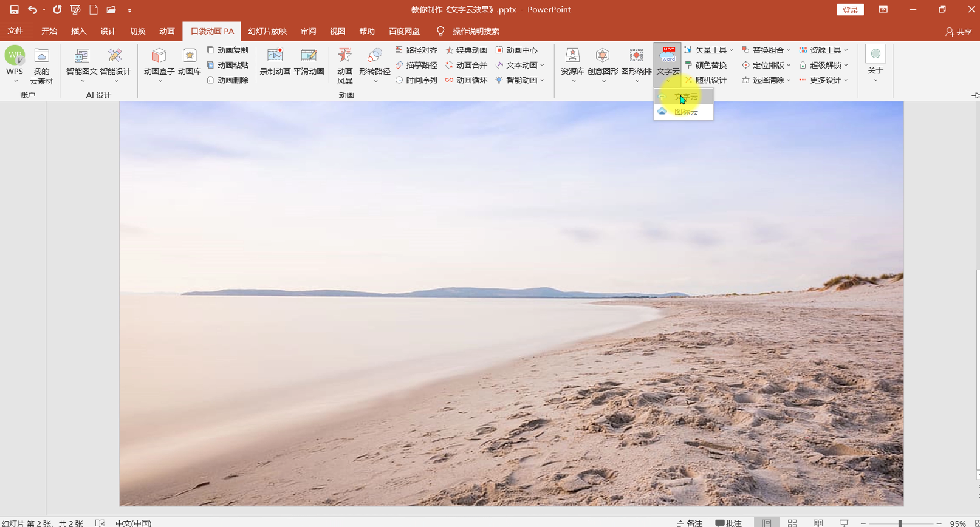Select 文字云 in dropdown menu

pyautogui.click(x=684, y=97)
